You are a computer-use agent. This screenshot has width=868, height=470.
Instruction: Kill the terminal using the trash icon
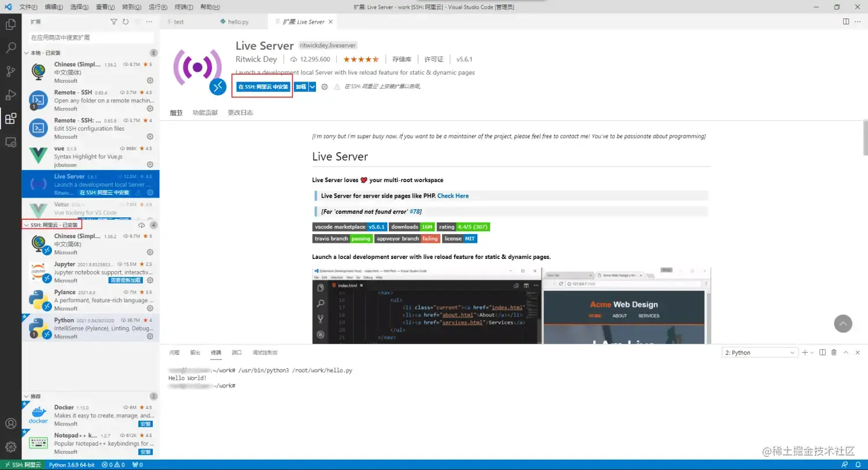834,352
